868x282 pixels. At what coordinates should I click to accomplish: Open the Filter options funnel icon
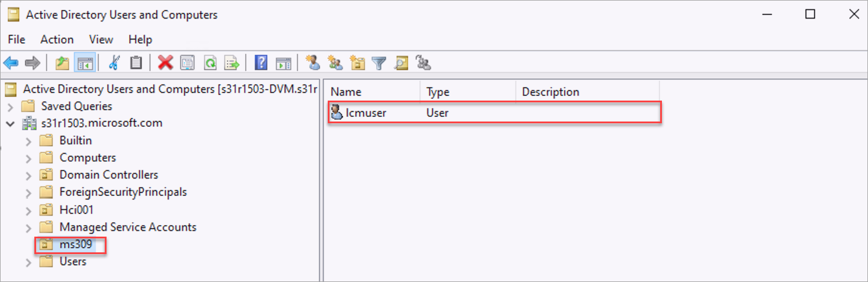pos(379,63)
